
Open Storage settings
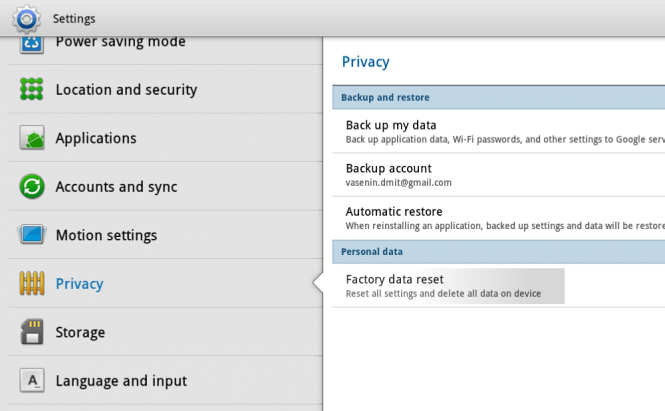[x=166, y=332]
